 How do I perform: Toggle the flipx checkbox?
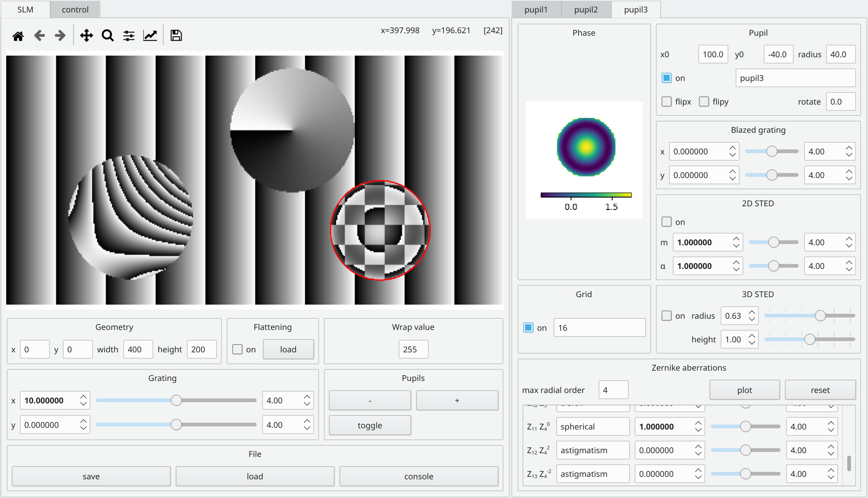[x=667, y=102]
